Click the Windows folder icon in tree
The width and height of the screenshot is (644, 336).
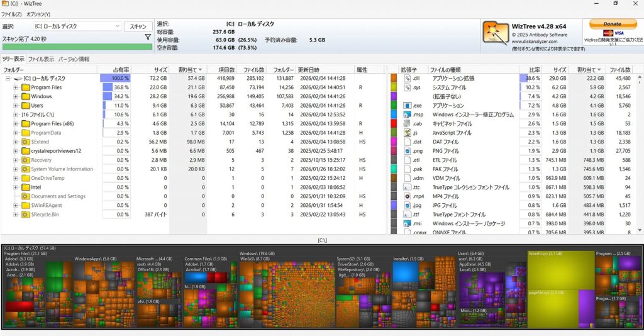26,97
